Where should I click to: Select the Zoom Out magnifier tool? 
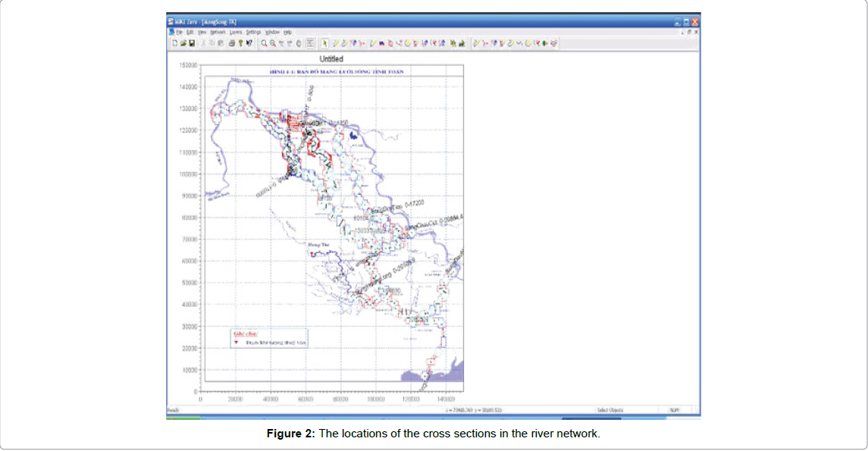tap(273, 43)
